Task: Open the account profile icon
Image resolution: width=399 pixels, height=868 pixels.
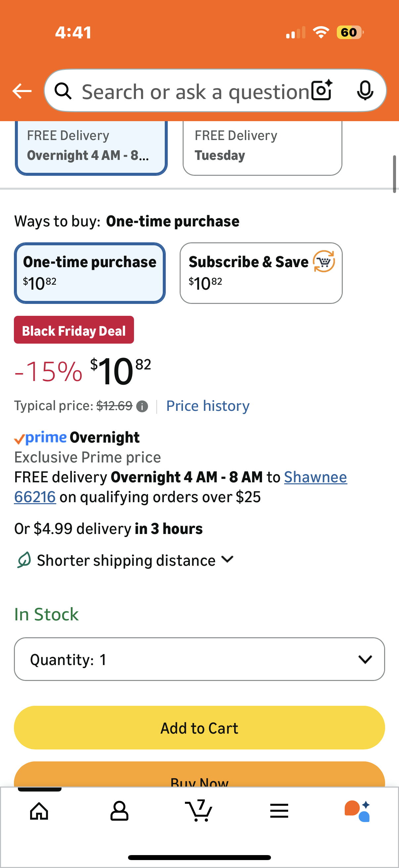Action: (119, 811)
